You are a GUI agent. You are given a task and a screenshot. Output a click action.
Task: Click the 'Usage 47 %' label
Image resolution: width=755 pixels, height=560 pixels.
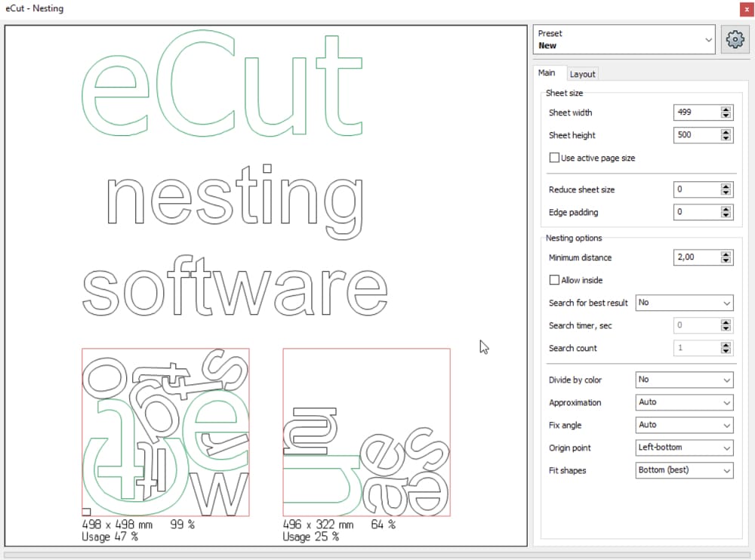click(x=109, y=537)
